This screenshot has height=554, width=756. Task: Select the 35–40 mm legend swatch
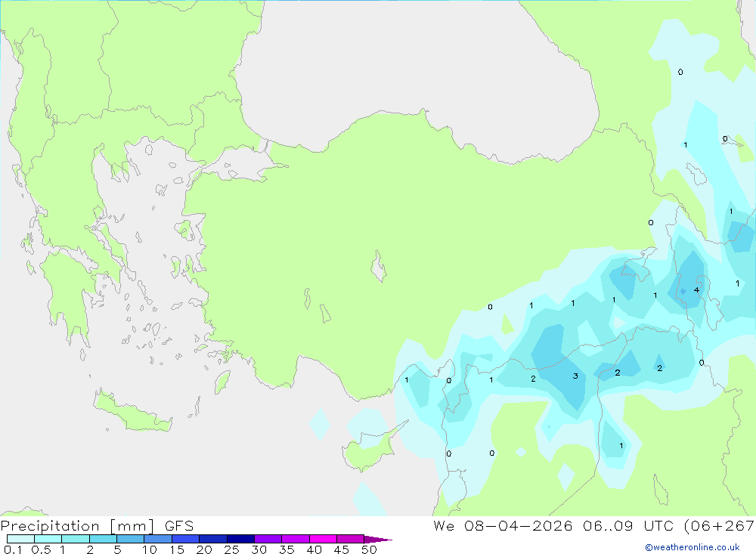coord(296,539)
